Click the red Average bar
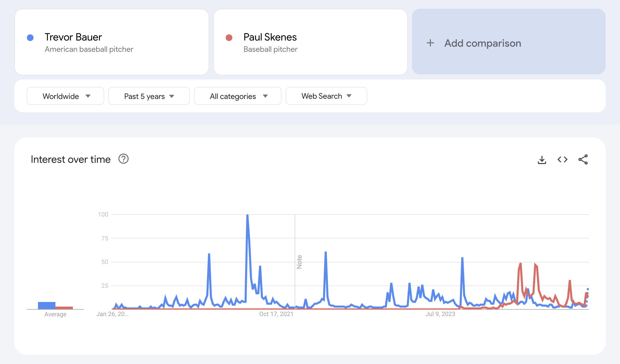Viewport: 620px width, 364px height. tap(64, 308)
